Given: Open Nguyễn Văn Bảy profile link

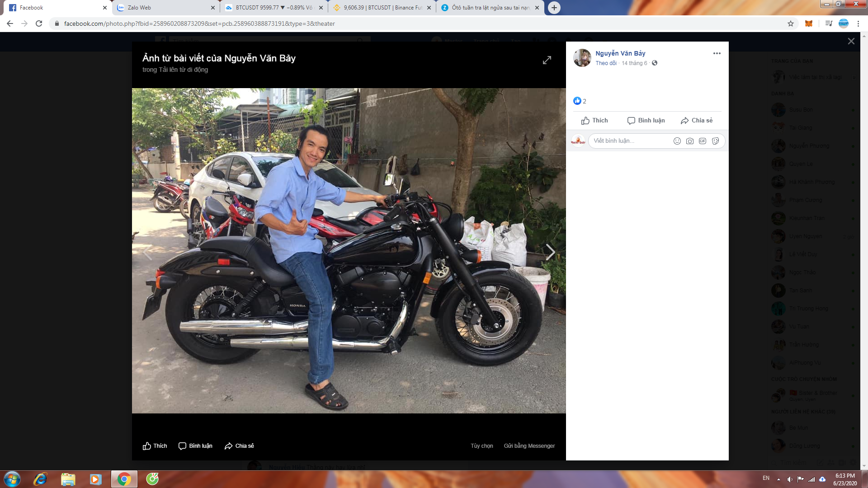Looking at the screenshot, I should pyautogui.click(x=620, y=53).
